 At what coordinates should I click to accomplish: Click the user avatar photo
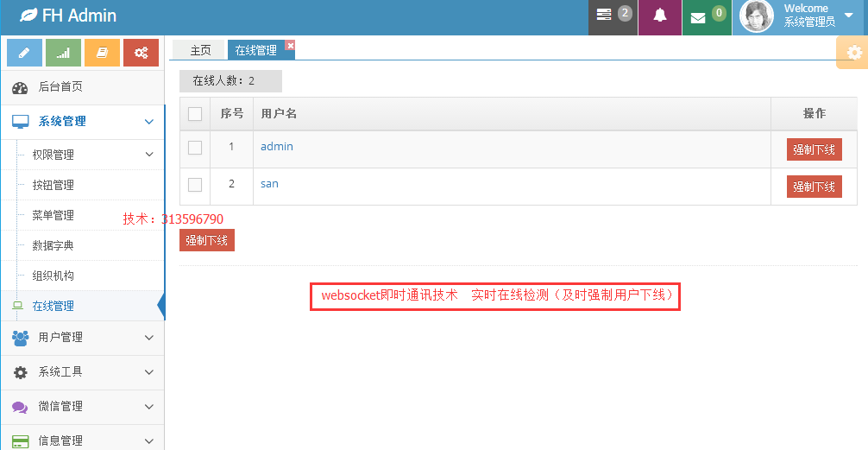pyautogui.click(x=757, y=16)
